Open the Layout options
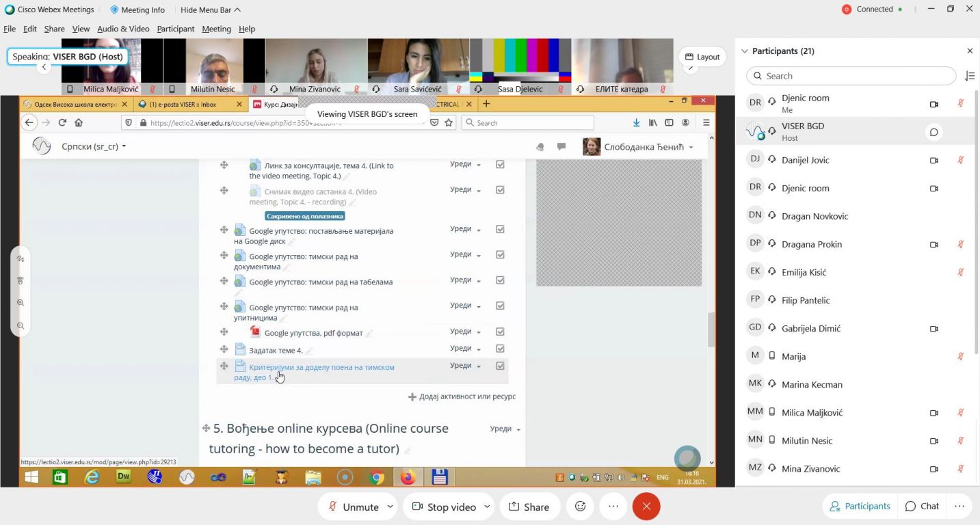980x525 pixels. pos(702,57)
